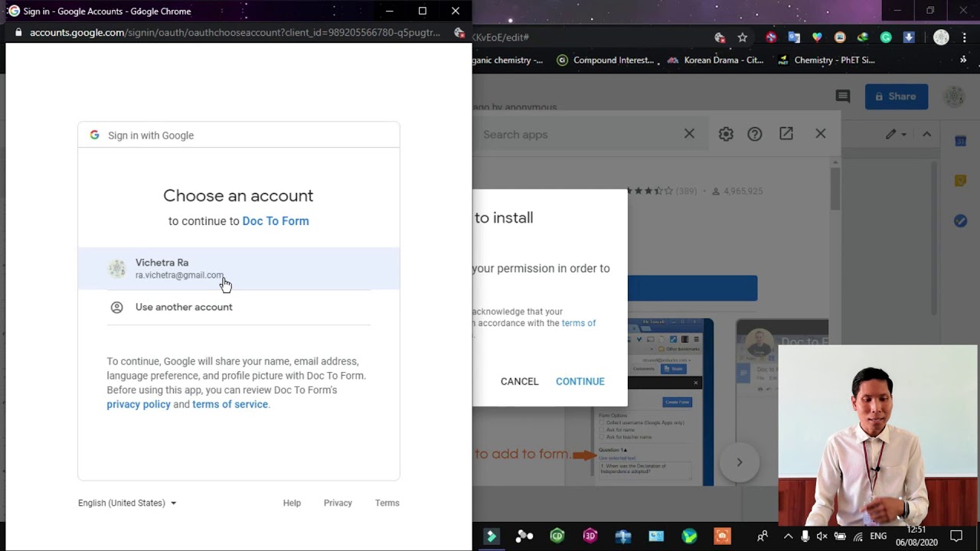The image size is (980, 551).
Task: Click the Search apps field
Action: [x=578, y=134]
